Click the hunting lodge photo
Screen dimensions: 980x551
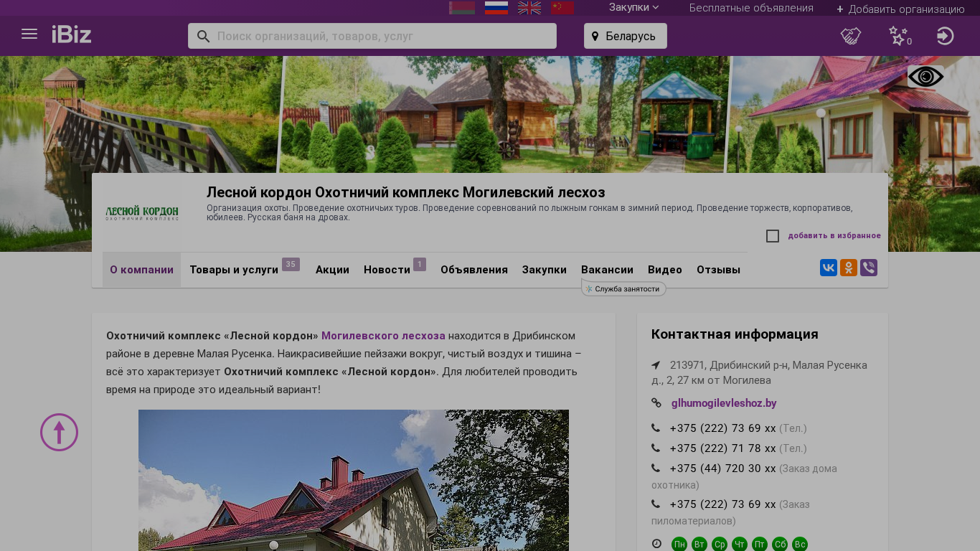354,480
